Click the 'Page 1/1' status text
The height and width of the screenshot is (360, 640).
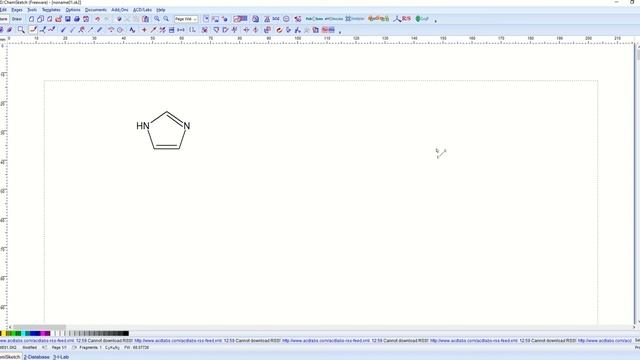59,348
